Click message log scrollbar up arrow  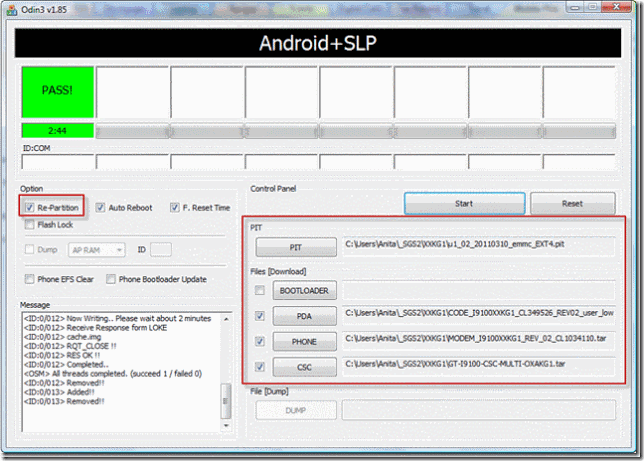(226, 319)
